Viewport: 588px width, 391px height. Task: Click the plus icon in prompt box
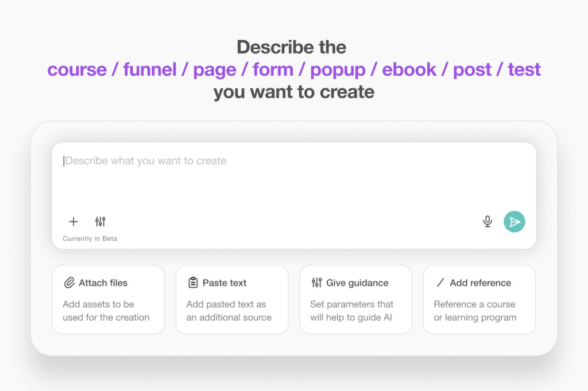[73, 222]
